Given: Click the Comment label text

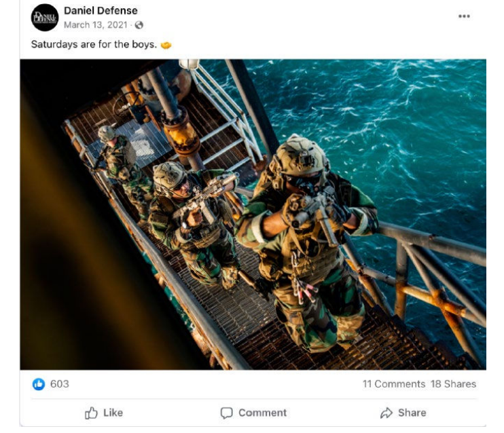Looking at the screenshot, I should coord(262,413).
